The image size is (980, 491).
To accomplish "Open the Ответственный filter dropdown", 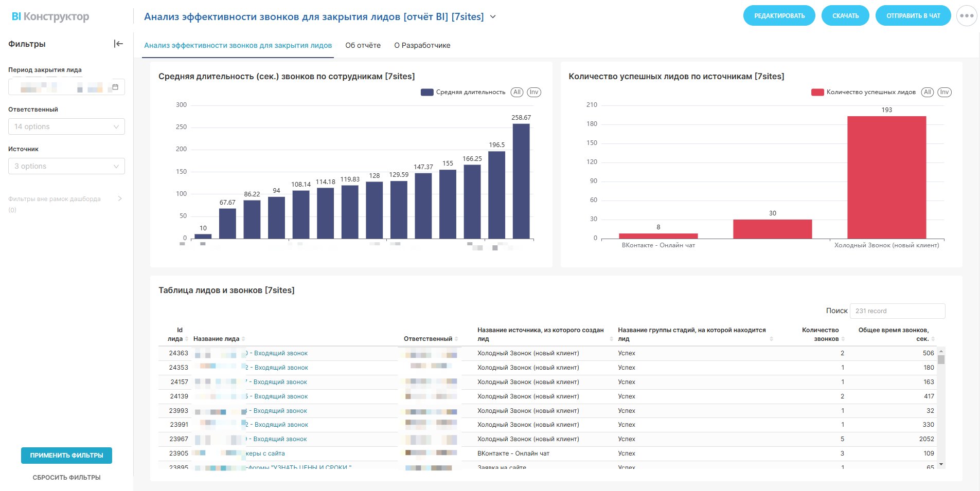I will [x=66, y=126].
